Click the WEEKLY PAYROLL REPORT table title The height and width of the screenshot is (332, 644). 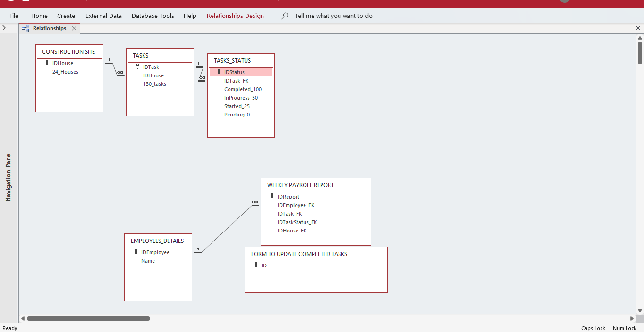click(x=301, y=185)
